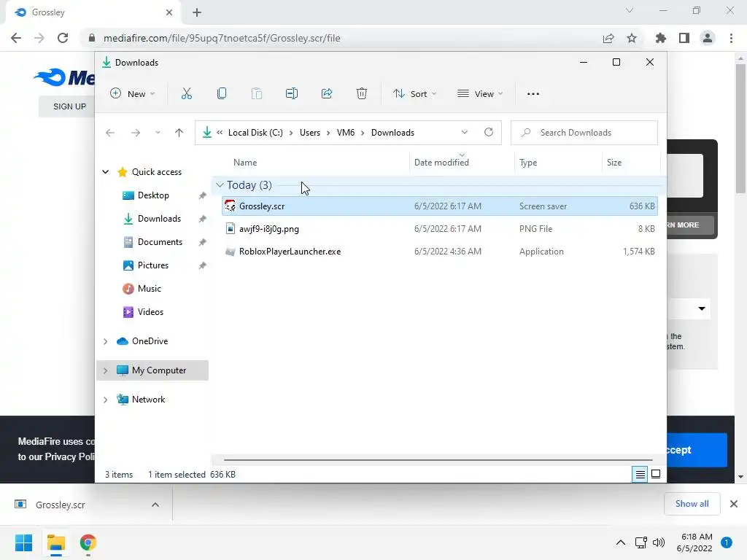Open Chrome side panel icon
This screenshot has height=560, width=747.
684,38
